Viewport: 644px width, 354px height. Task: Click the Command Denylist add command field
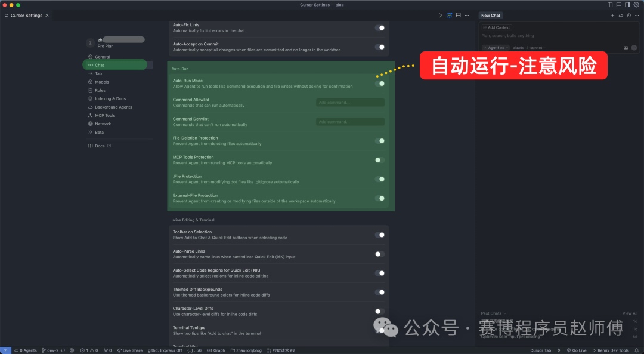tap(351, 122)
